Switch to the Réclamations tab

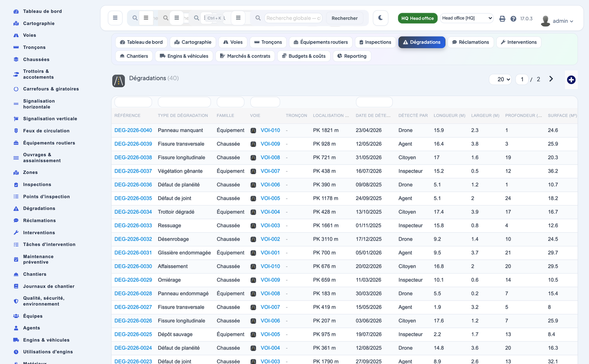[470, 42]
